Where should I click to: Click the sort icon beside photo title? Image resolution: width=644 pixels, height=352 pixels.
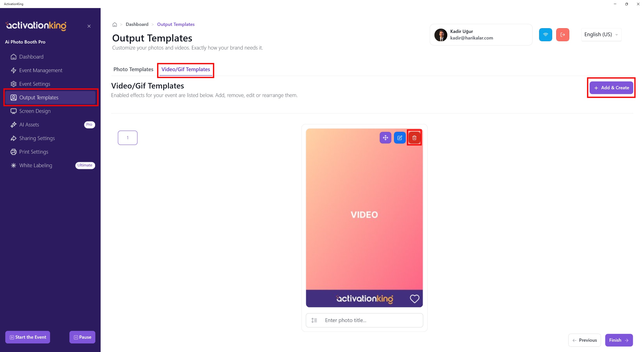click(x=314, y=320)
